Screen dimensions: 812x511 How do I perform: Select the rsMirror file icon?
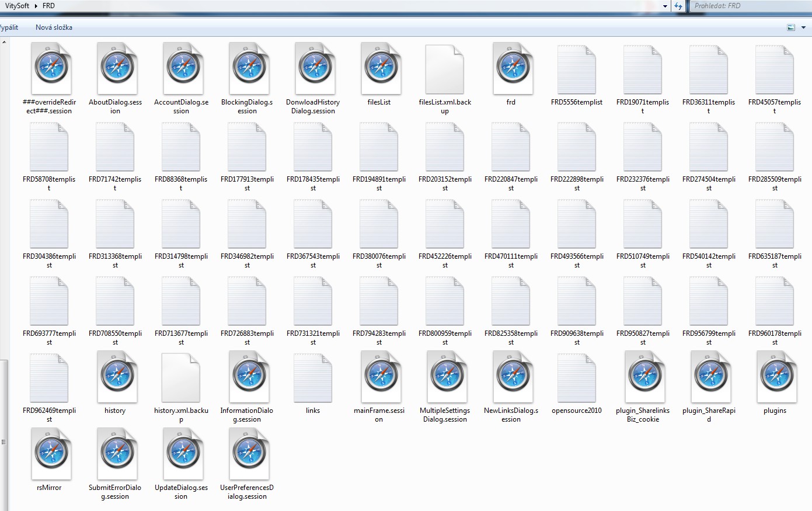point(50,454)
